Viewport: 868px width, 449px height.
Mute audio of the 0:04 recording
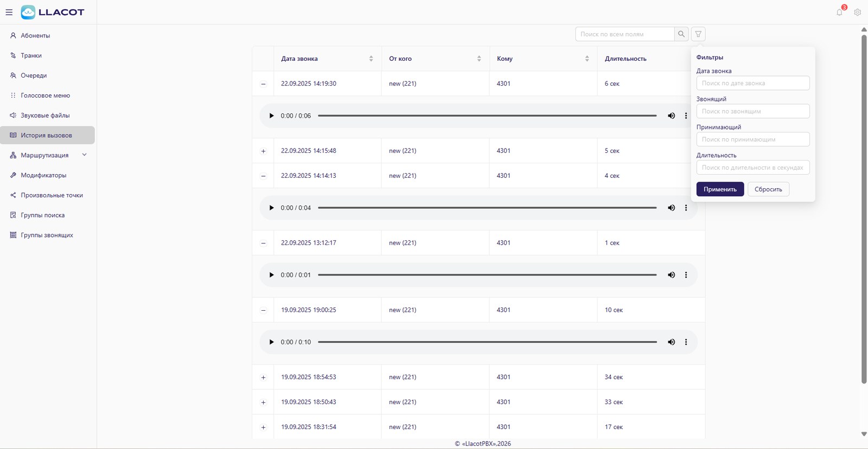672,208
